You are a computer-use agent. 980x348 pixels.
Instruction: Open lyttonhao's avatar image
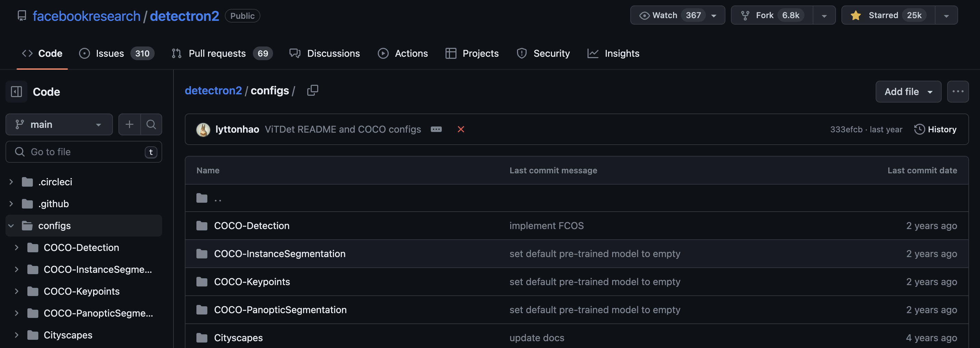[x=203, y=129]
